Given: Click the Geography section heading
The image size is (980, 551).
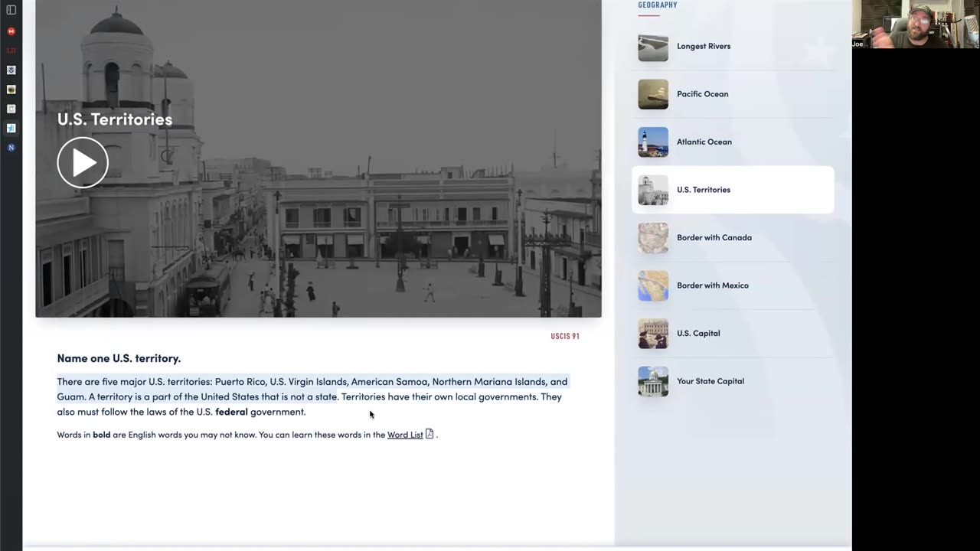Looking at the screenshot, I should [658, 5].
